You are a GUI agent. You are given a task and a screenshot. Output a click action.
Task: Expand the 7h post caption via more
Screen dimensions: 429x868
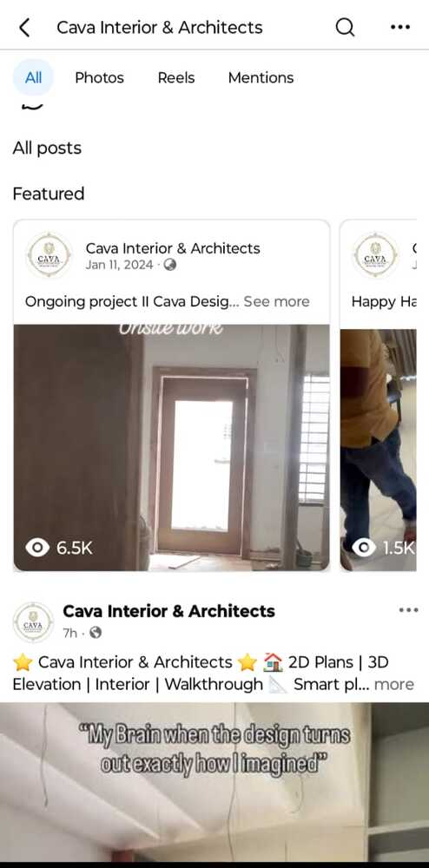tap(393, 684)
